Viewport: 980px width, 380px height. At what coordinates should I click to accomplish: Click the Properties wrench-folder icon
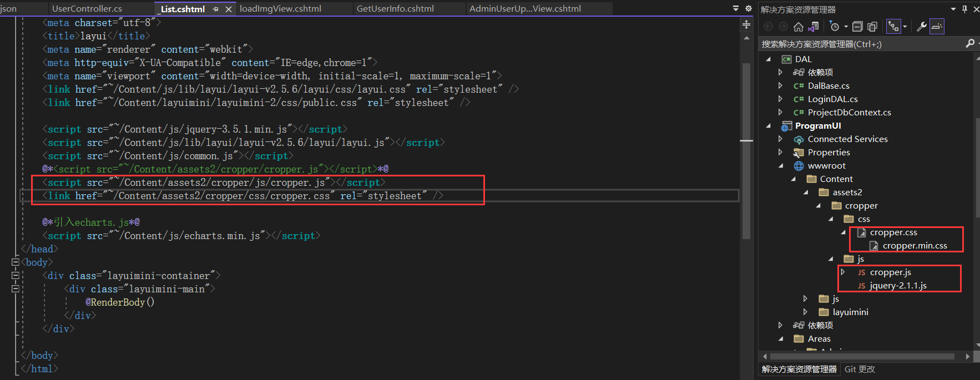click(799, 153)
